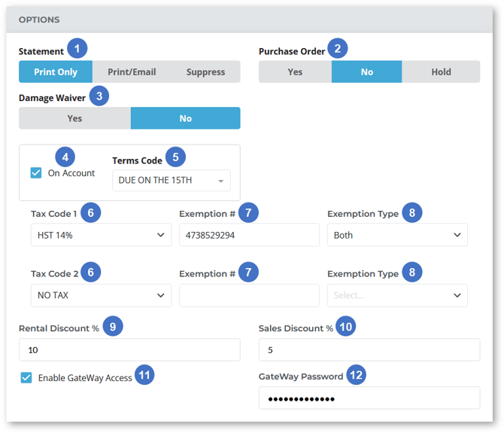Image resolution: width=504 pixels, height=433 pixels.
Task: Click the GateWay Password field
Action: pyautogui.click(x=369, y=398)
